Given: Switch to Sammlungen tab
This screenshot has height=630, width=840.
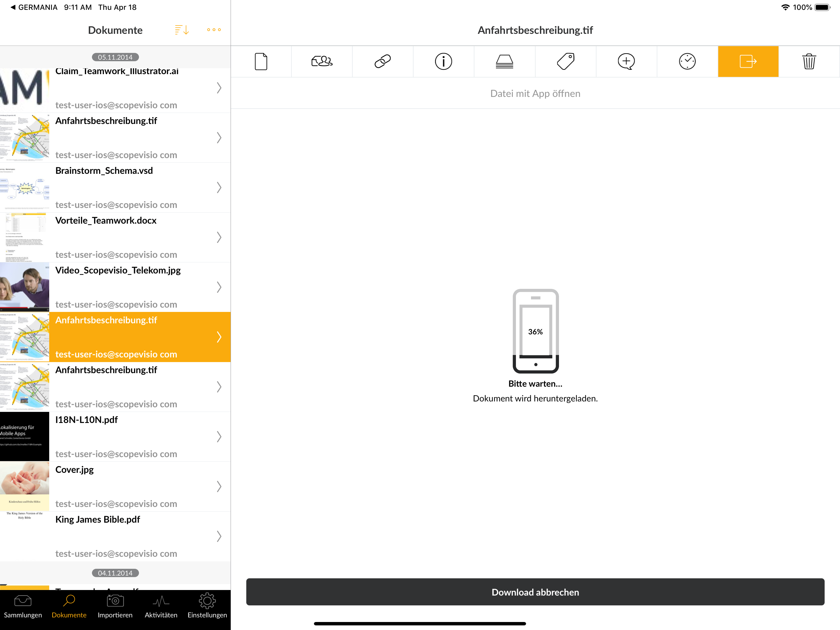Looking at the screenshot, I should [23, 607].
